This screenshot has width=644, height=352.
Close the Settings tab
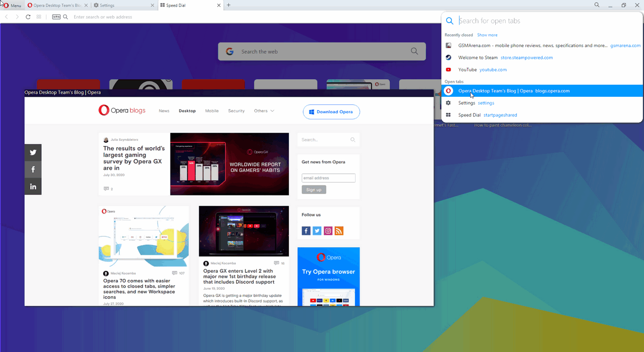(x=153, y=6)
